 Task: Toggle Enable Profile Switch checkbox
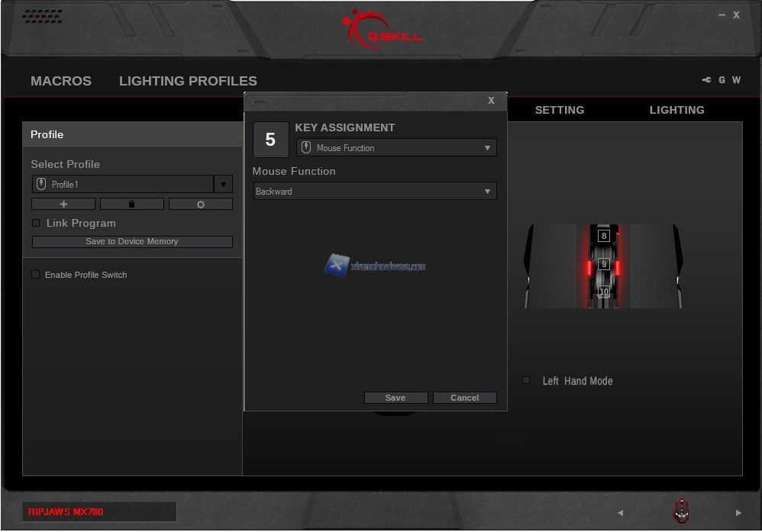click(36, 275)
